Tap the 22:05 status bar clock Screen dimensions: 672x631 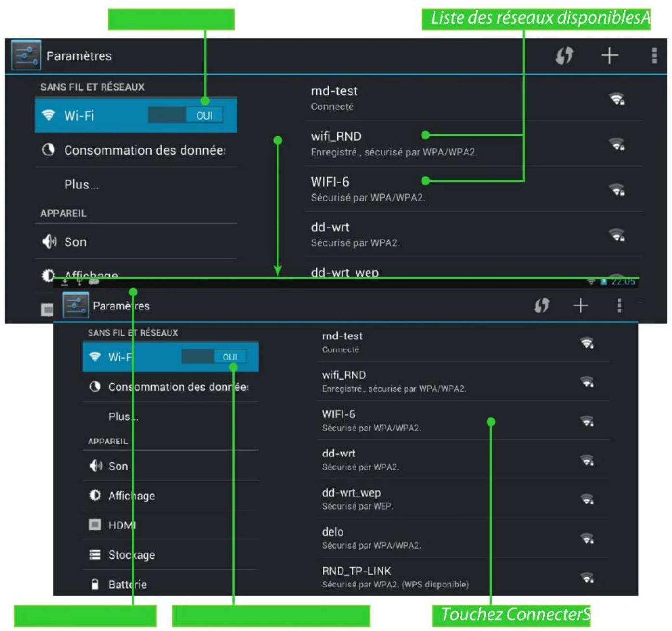point(623,282)
